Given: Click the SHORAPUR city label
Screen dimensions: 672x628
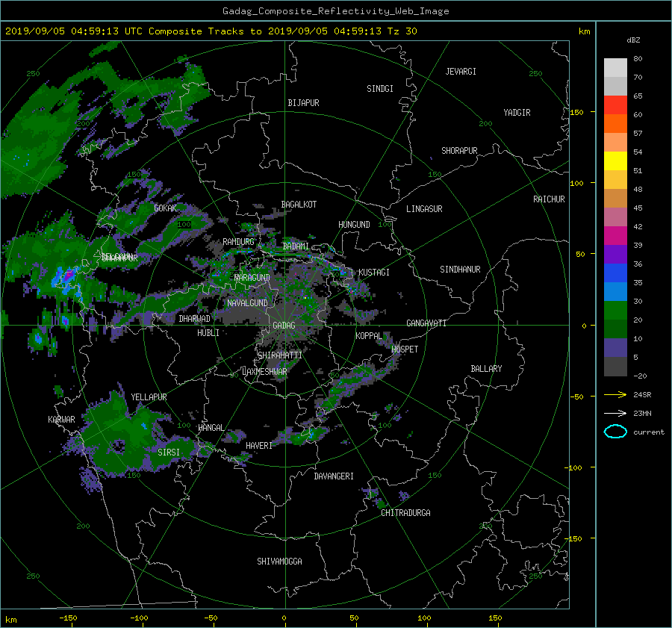Looking at the screenshot, I should coord(459,151).
